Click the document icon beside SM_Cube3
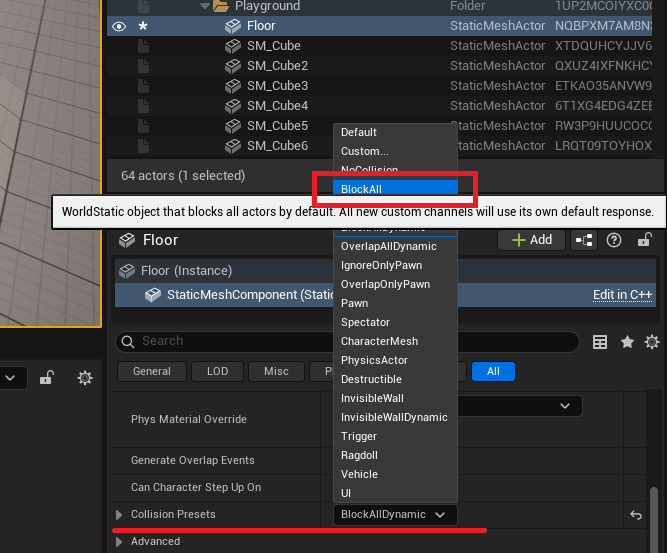Screen dimensions: 667x553 [143, 86]
